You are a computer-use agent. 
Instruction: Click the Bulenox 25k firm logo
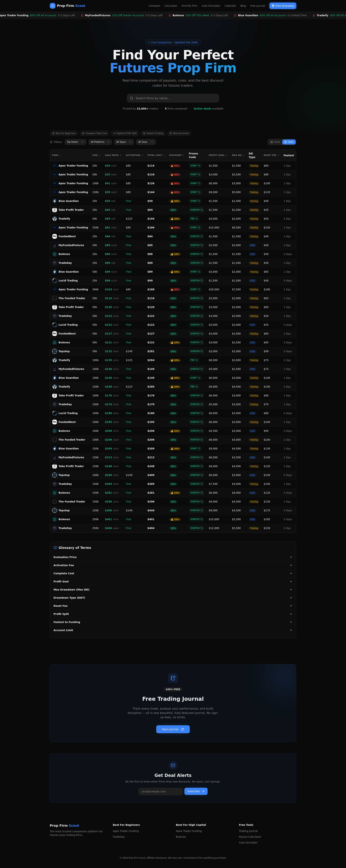pos(55,254)
